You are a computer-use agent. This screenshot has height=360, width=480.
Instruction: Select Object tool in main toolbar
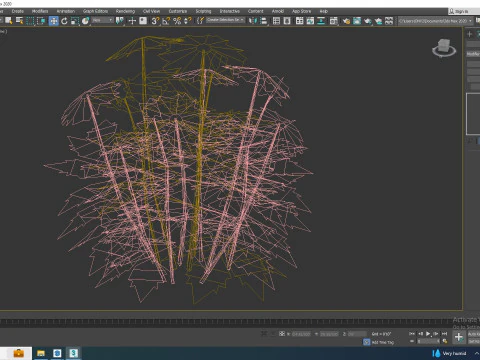[x=9, y=21]
